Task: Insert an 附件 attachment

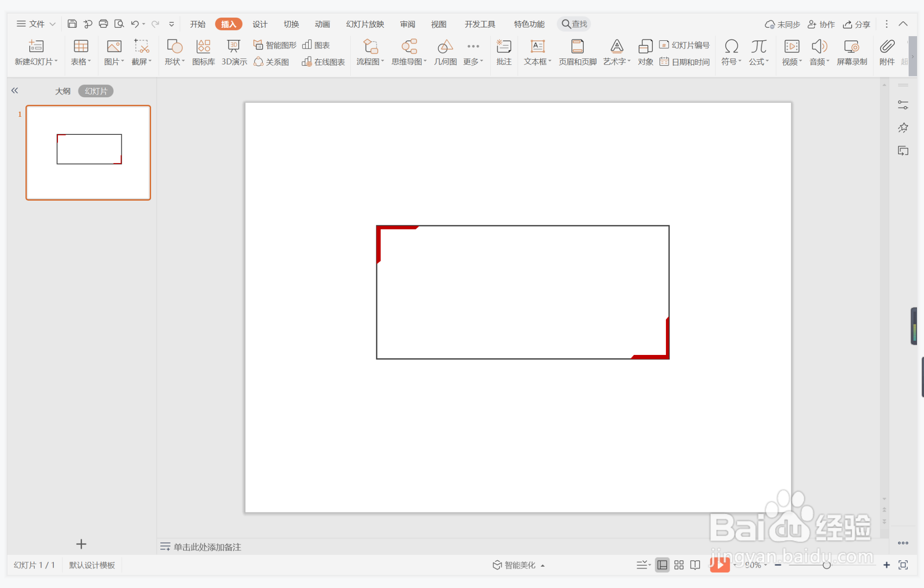Action: 886,52
